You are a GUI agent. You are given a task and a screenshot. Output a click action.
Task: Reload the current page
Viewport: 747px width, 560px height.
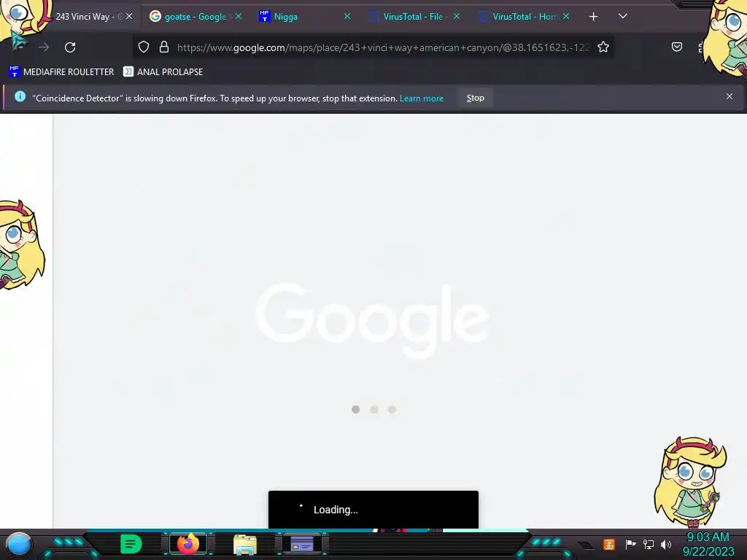[x=70, y=47]
